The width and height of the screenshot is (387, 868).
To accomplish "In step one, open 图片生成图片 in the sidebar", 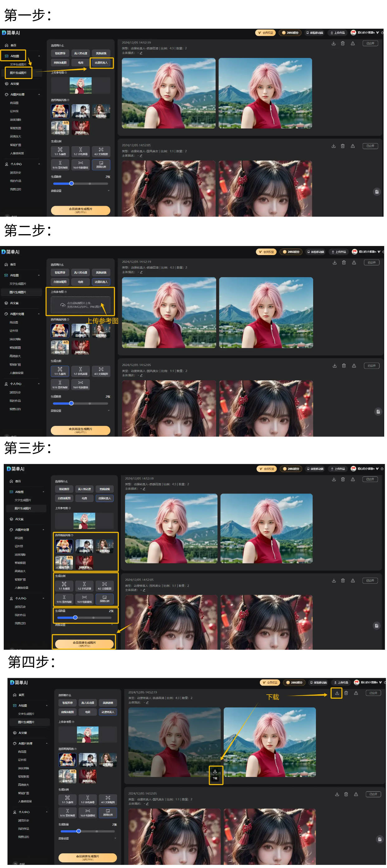I will pyautogui.click(x=18, y=73).
